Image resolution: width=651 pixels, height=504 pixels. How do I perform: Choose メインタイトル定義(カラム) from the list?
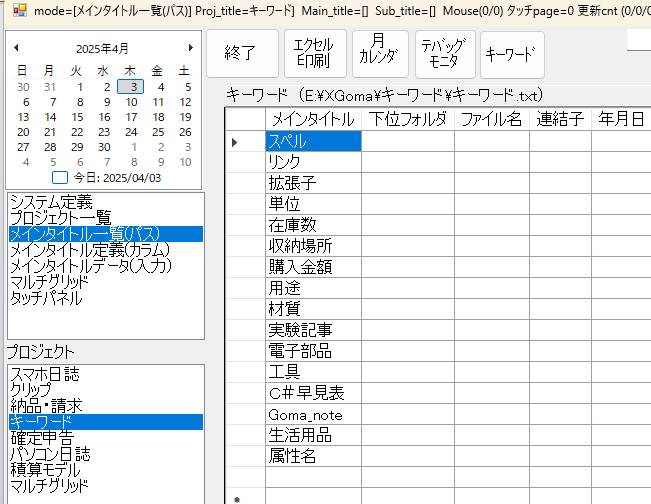(90, 250)
